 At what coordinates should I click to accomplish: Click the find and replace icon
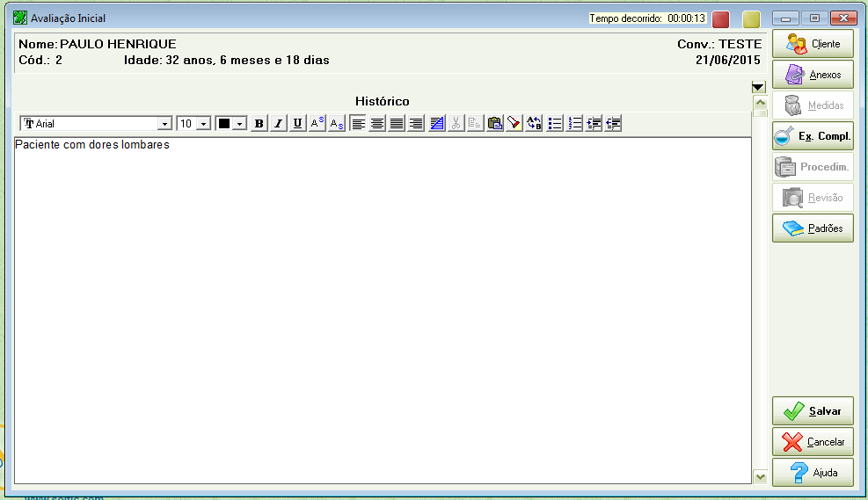coord(535,124)
